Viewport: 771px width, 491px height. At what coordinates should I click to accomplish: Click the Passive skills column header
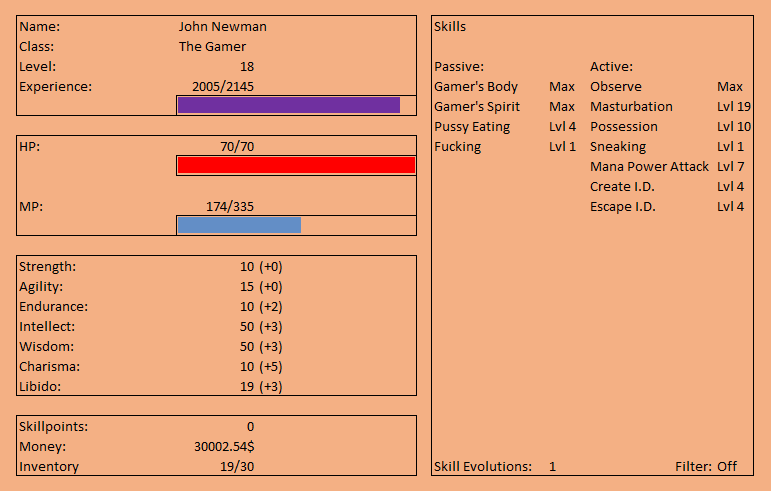click(x=459, y=66)
